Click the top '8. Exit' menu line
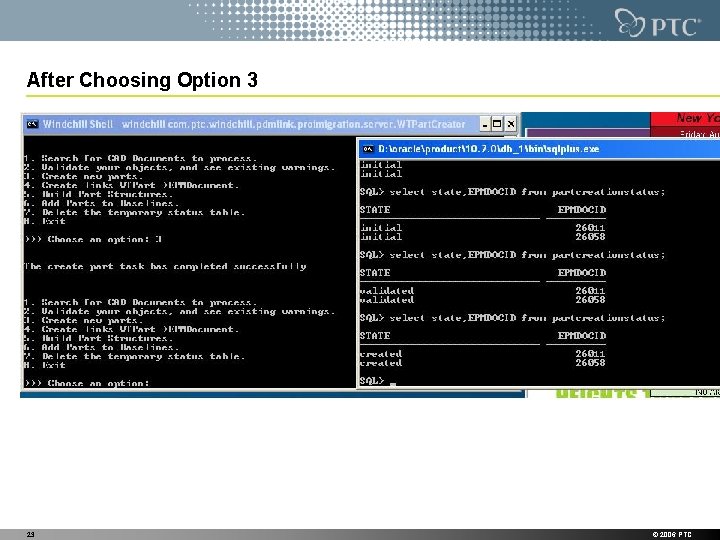Screen dimensions: 720x540 coord(45,221)
